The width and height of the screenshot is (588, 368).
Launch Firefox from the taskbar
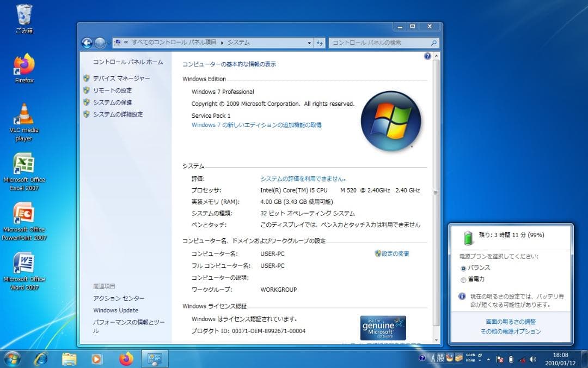[x=126, y=359]
